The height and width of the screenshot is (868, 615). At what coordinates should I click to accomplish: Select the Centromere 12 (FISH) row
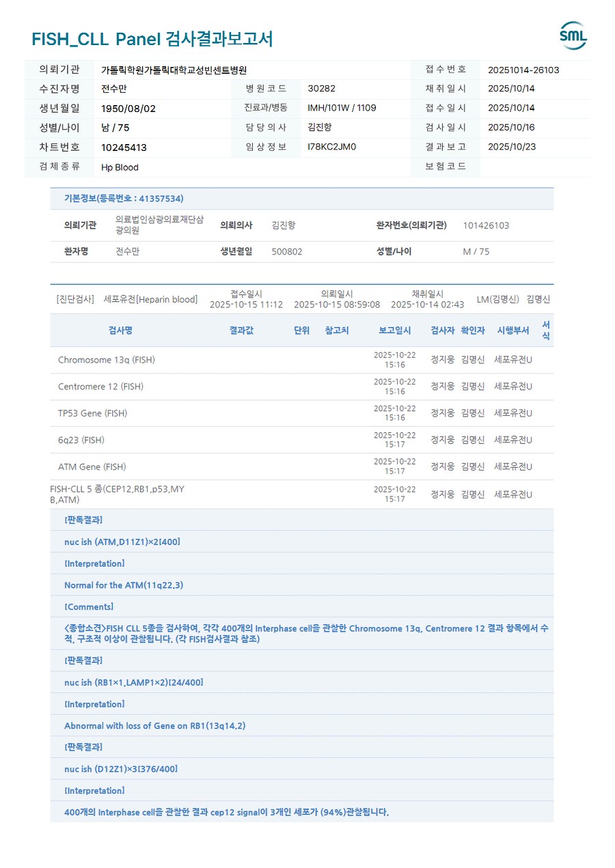302,387
